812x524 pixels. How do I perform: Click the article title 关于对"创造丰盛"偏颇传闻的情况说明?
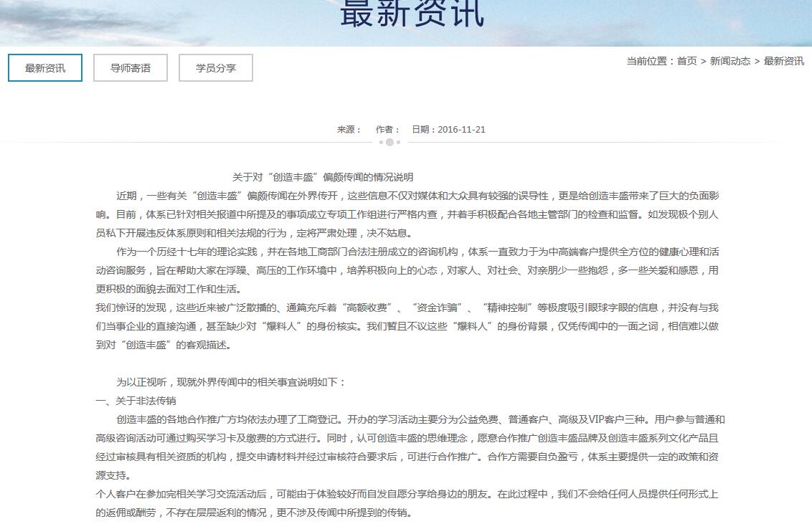coord(323,178)
